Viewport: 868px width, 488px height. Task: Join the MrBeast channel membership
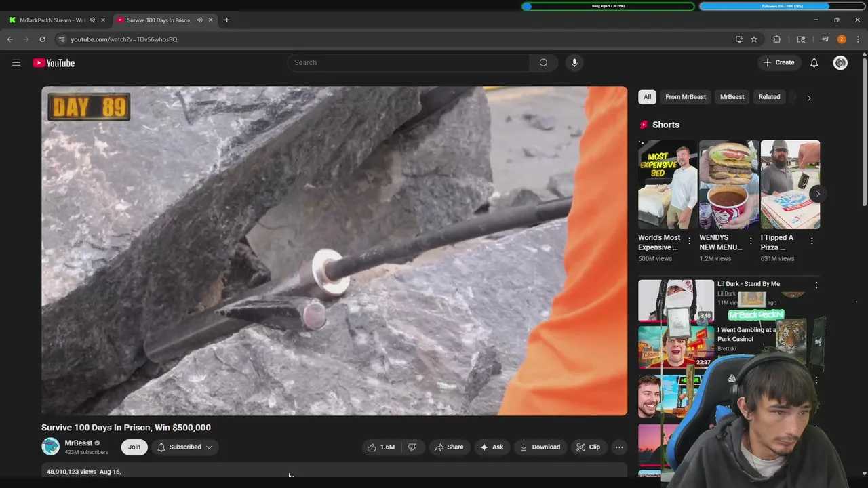(134, 447)
